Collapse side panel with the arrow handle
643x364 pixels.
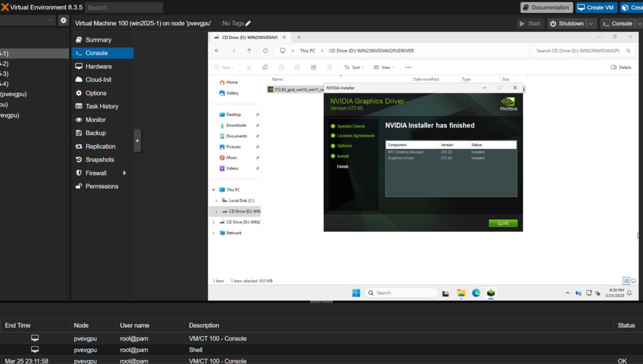pyautogui.click(x=137, y=141)
